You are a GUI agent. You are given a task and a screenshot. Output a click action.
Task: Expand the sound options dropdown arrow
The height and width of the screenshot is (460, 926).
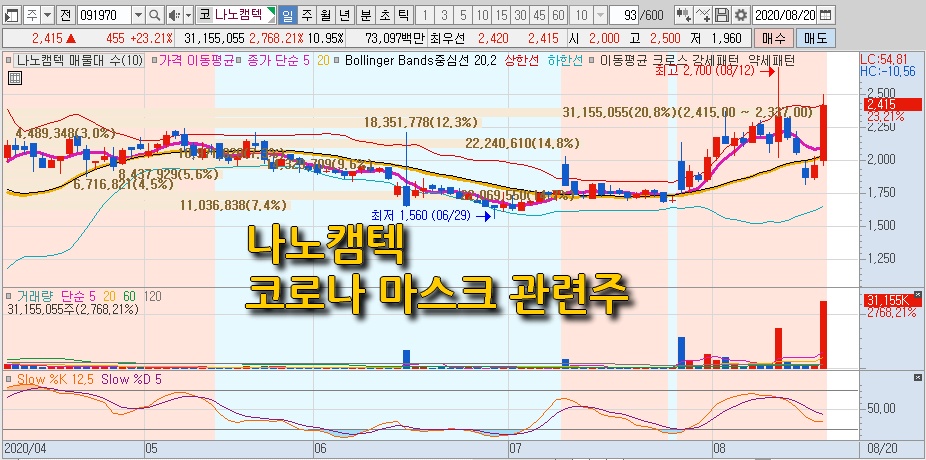tap(188, 15)
